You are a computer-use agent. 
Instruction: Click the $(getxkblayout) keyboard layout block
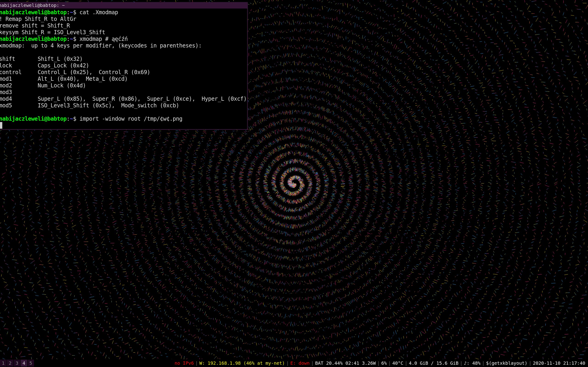coord(506,363)
